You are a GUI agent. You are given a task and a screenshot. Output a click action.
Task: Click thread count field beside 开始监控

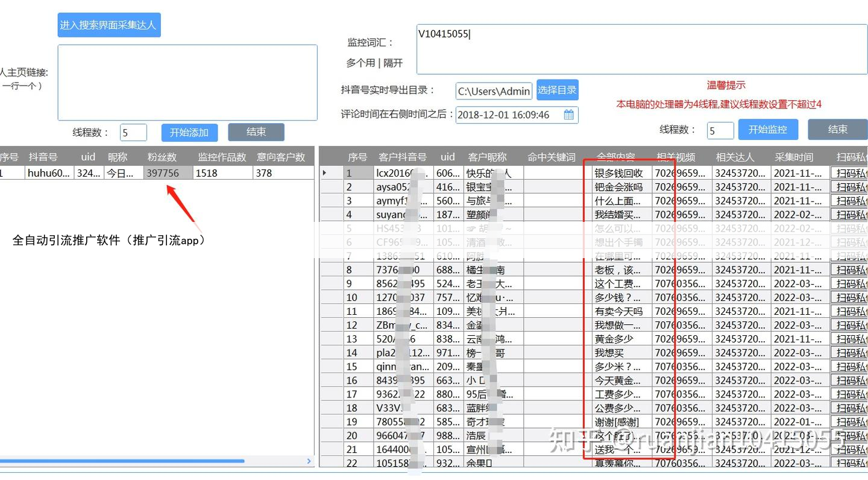point(720,130)
